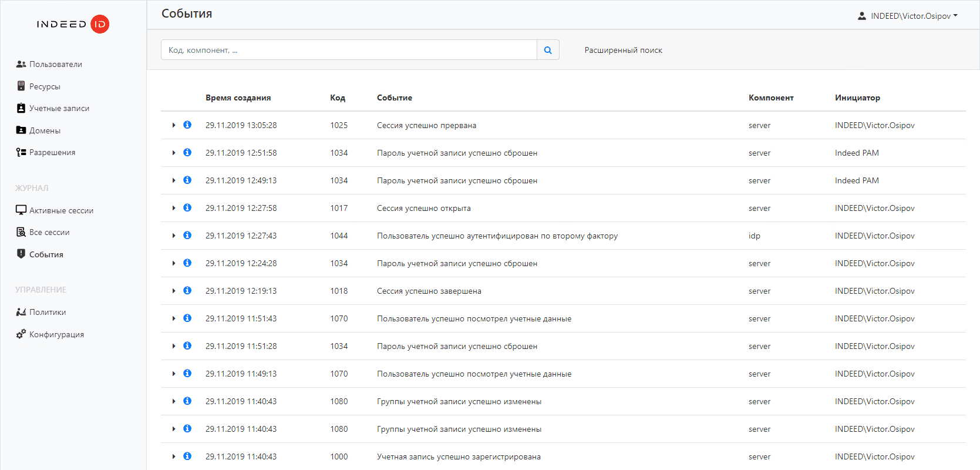Screen dimensions: 980x470
Task: Open Учетные записи in the sidebar
Action: coord(59,108)
